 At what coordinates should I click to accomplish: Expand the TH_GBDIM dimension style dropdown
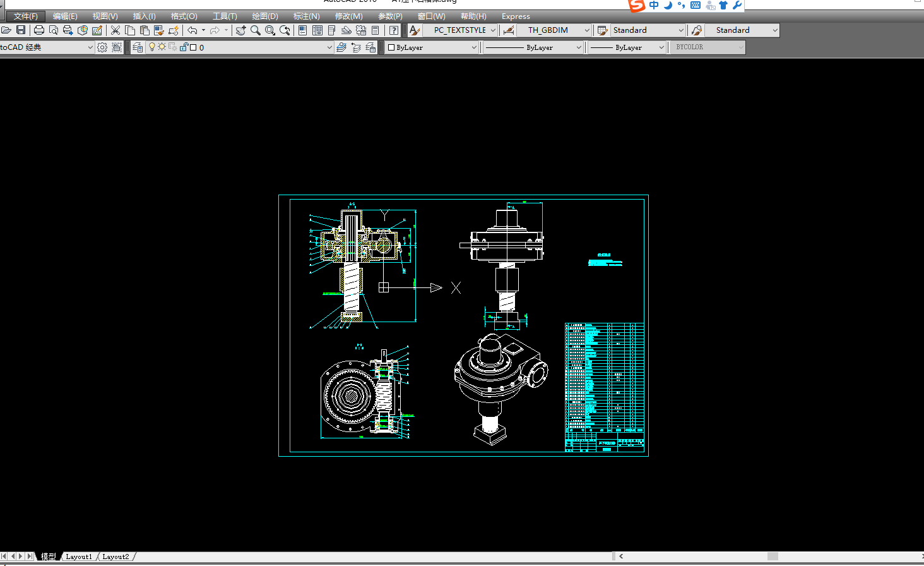tap(586, 30)
